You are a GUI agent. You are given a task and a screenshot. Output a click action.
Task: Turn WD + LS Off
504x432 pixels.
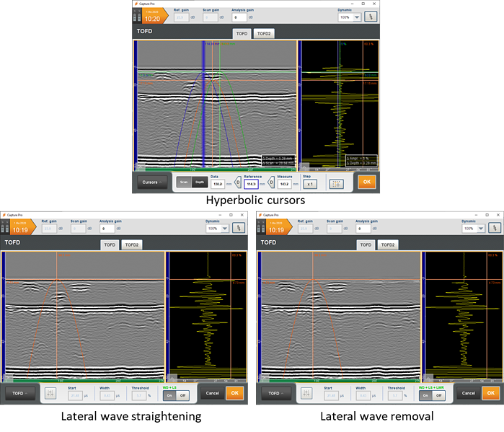pyautogui.click(x=182, y=395)
